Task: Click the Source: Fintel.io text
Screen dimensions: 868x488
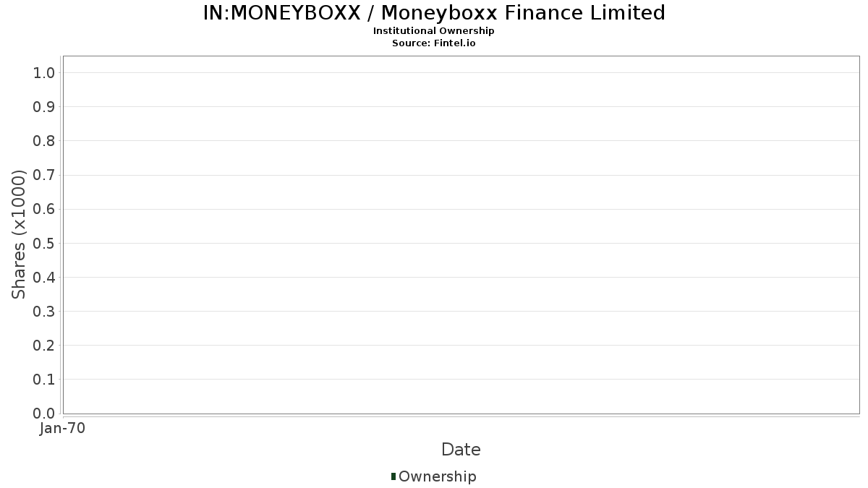Action: (x=433, y=43)
